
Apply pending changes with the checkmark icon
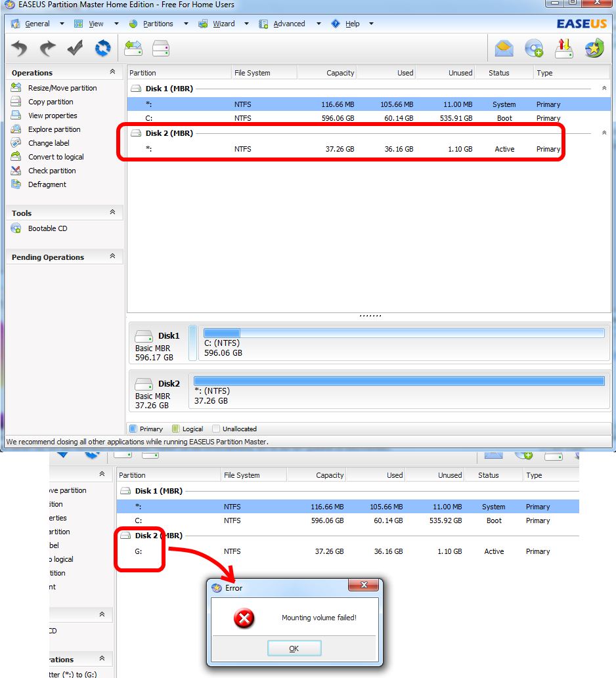click(75, 48)
